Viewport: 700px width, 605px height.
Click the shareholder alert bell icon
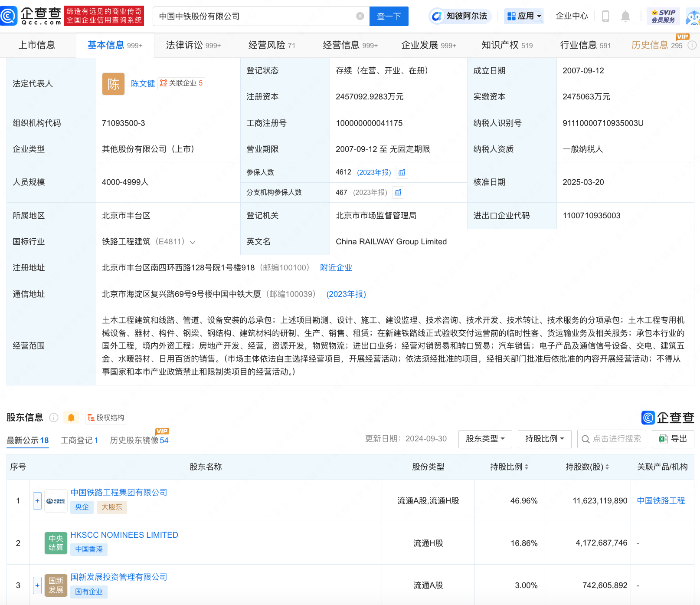(x=71, y=418)
